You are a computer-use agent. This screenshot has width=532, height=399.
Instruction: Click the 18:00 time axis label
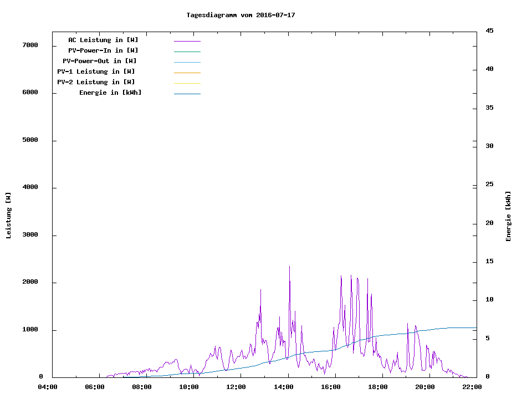click(377, 387)
